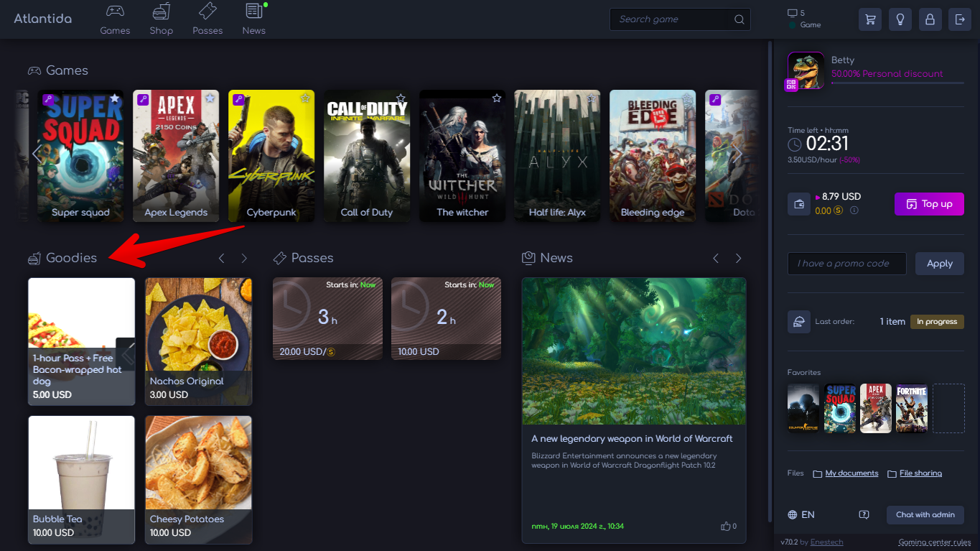
Task: Select the Cheesy Potatoes item
Action: pyautogui.click(x=199, y=480)
